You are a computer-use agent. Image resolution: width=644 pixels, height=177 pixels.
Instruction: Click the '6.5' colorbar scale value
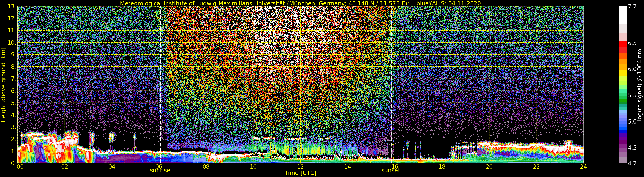(632, 43)
